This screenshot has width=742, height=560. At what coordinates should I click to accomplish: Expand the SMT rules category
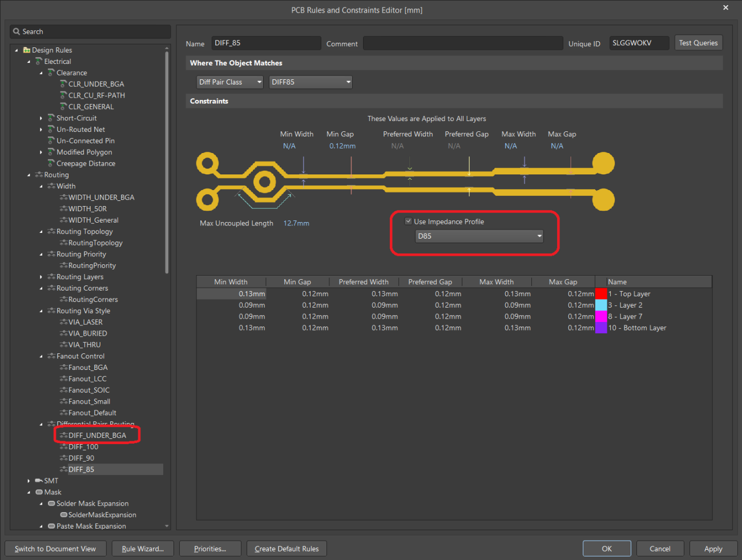point(29,481)
